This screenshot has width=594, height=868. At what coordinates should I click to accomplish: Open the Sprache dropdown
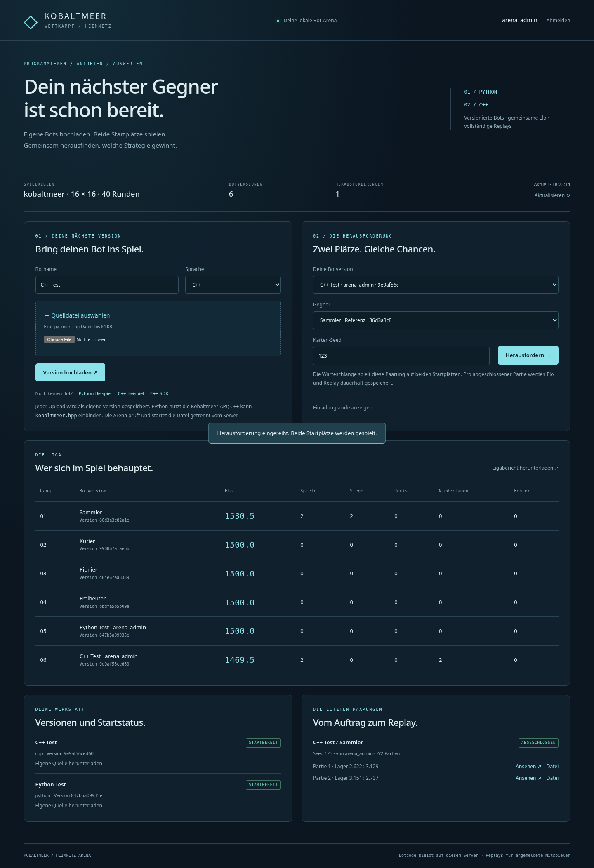(233, 285)
